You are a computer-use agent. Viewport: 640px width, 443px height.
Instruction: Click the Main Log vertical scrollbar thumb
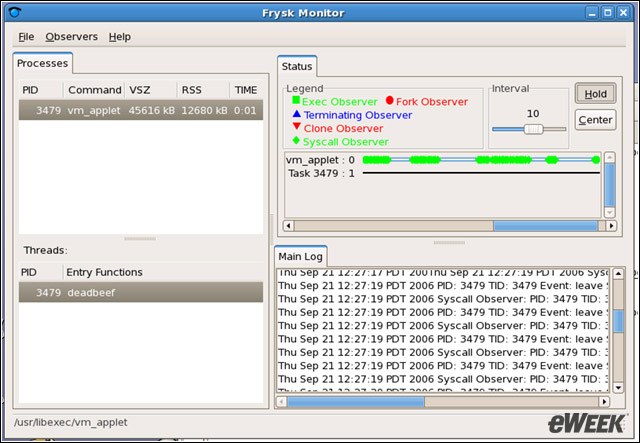click(618, 321)
